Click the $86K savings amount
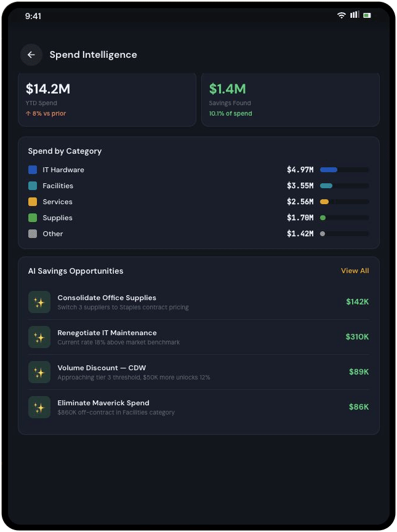 click(x=359, y=407)
